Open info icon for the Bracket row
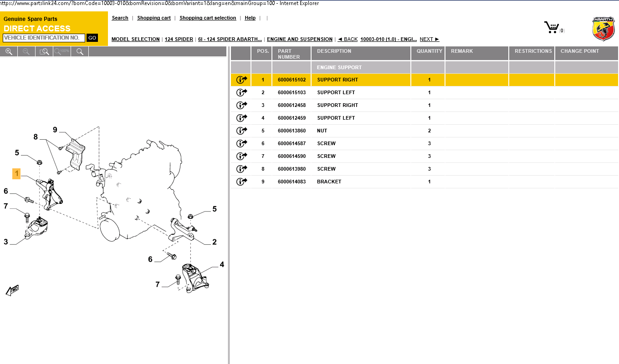 241,182
